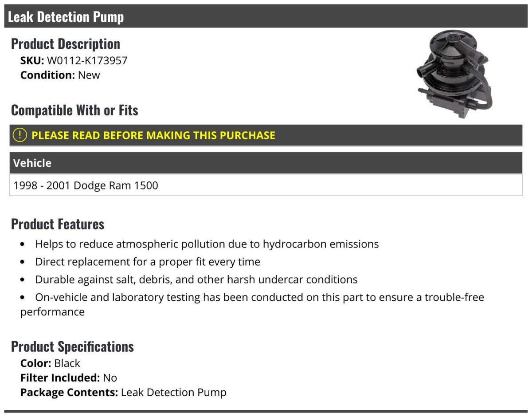532x417 pixels.
Task: Expand the Please Read Before Purchase banner
Action: 266,135
